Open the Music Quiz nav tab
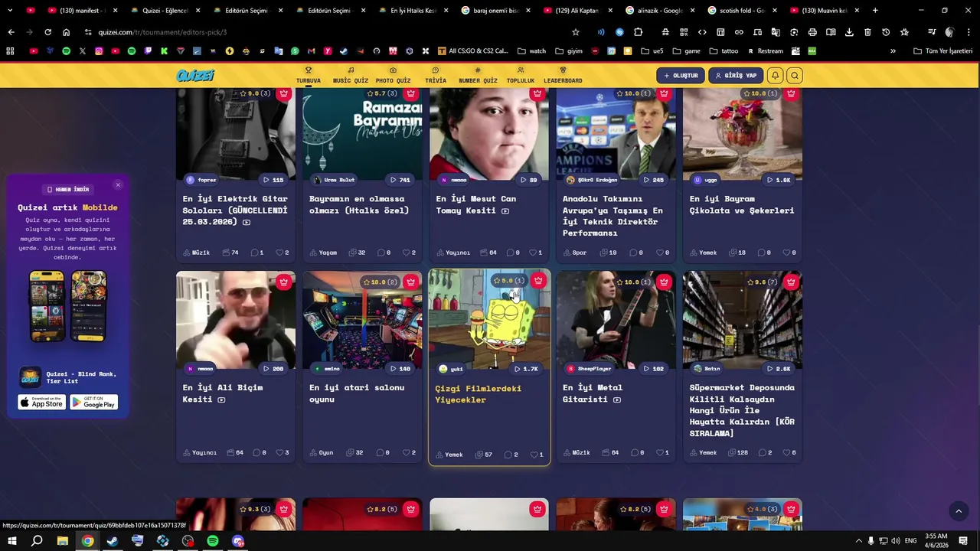Image resolution: width=980 pixels, height=551 pixels. point(351,75)
